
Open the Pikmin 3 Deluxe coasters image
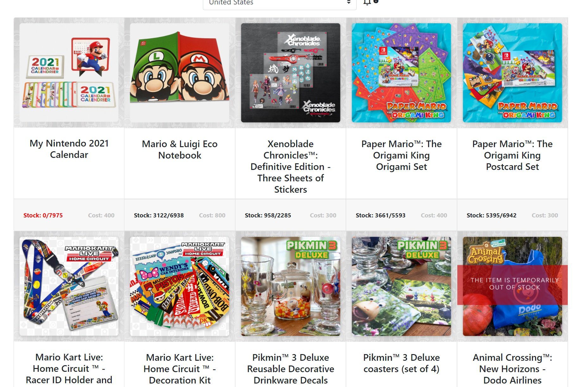click(401, 286)
